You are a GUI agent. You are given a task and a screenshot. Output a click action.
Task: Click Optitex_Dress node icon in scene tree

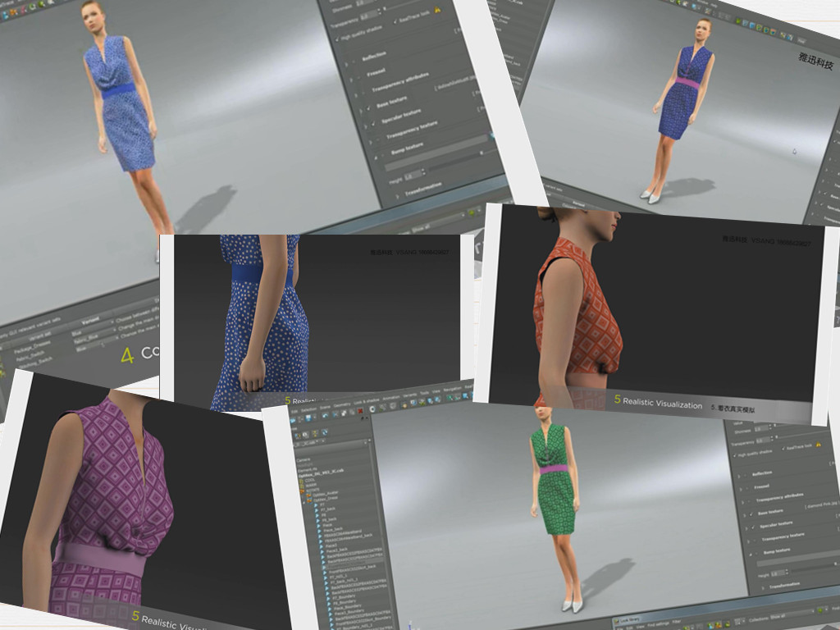pyautogui.click(x=309, y=500)
